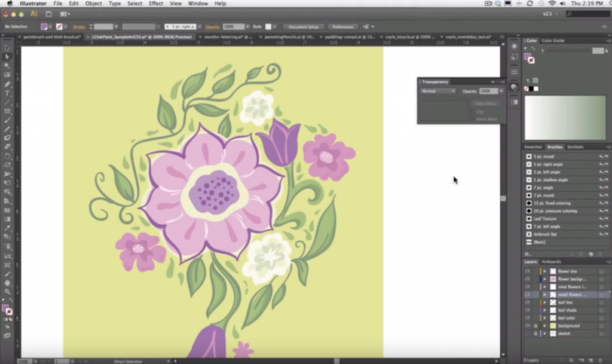612x364 pixels.
Task: Switch to the Swatches tab
Action: pyautogui.click(x=533, y=147)
